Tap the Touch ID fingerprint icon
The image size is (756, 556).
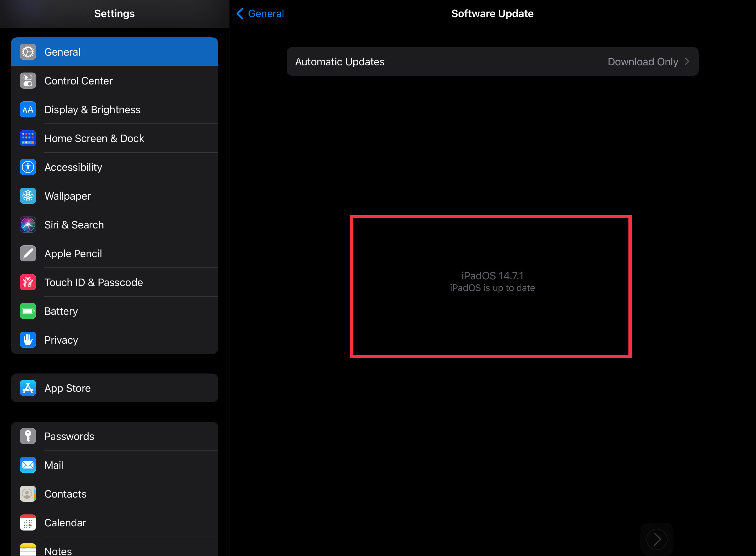pyautogui.click(x=28, y=282)
